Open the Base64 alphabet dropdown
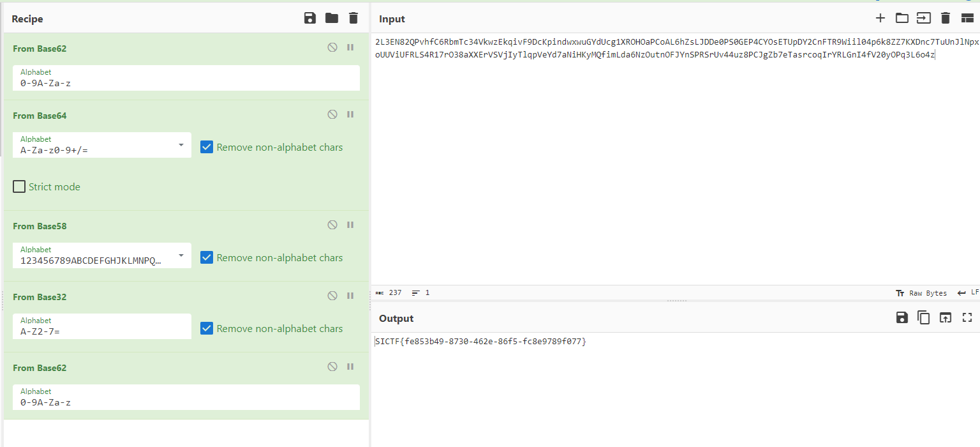The height and width of the screenshot is (447, 980). 182,146
